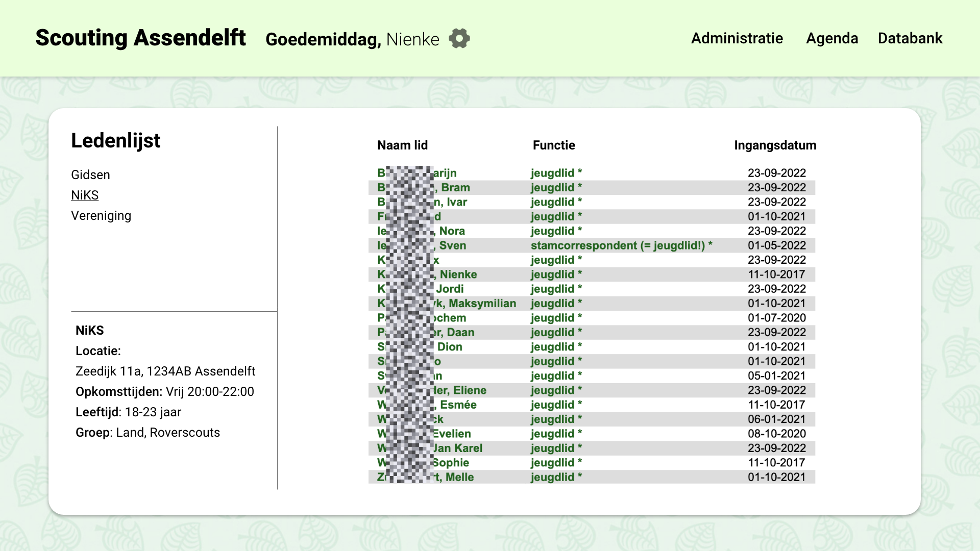Screen dimensions: 980x551
Task: Select the Gidsen member list
Action: tap(90, 174)
